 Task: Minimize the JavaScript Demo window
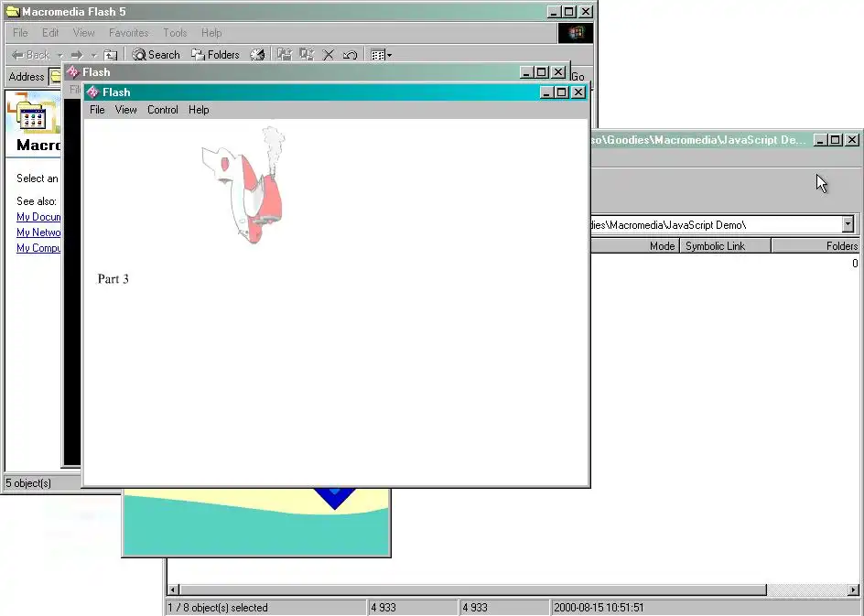point(820,140)
